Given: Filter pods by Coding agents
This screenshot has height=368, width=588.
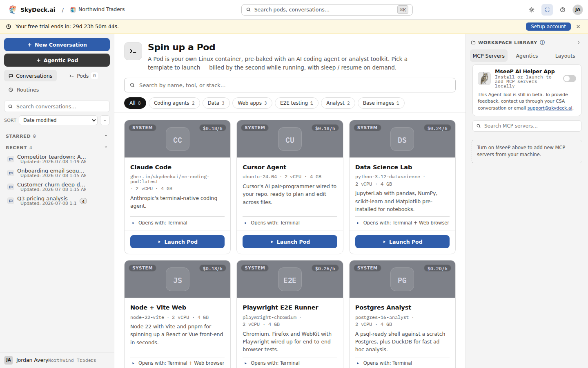Looking at the screenshot, I should point(174,103).
